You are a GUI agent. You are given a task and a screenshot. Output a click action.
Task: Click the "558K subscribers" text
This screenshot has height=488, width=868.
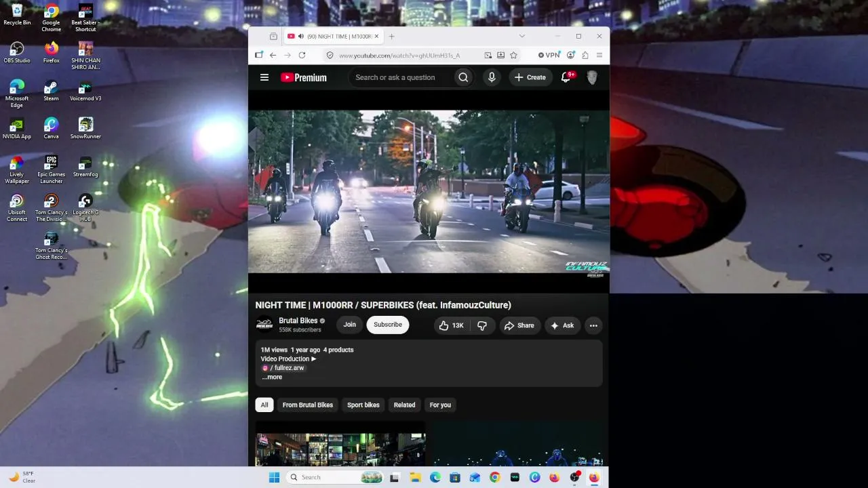click(x=300, y=330)
